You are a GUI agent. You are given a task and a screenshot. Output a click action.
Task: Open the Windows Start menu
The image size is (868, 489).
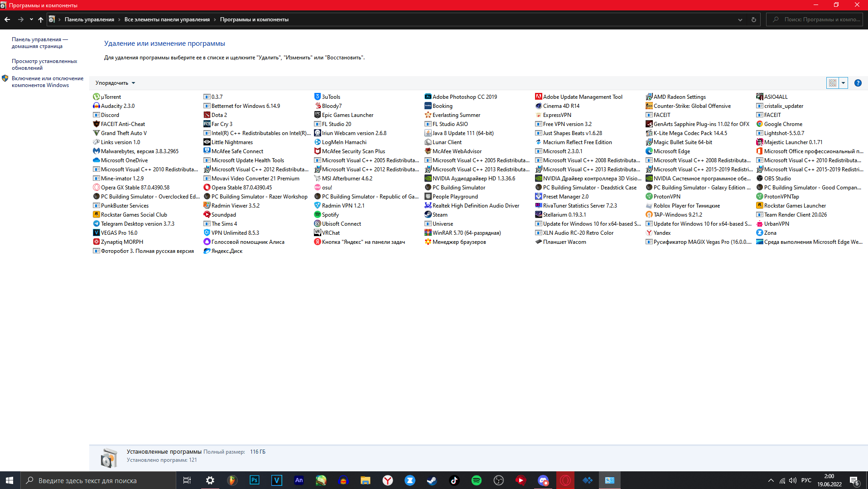point(10,480)
